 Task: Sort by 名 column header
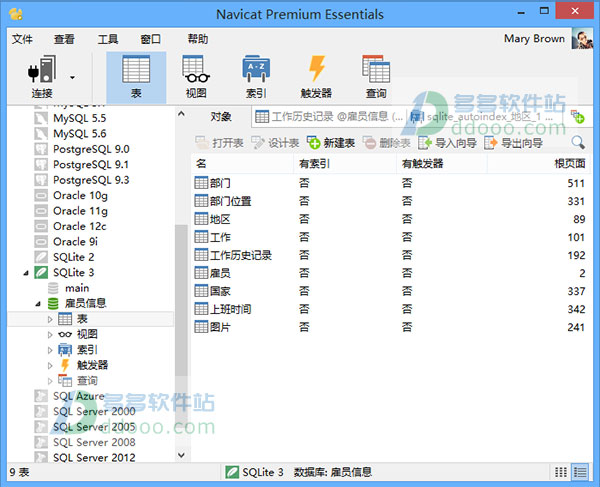click(243, 164)
